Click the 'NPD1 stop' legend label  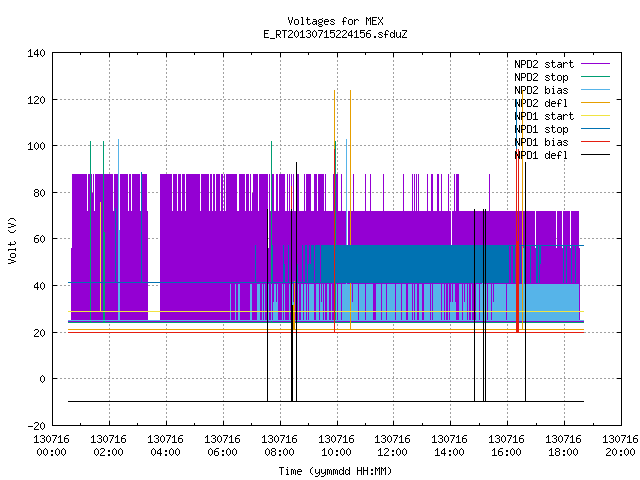coord(541,129)
